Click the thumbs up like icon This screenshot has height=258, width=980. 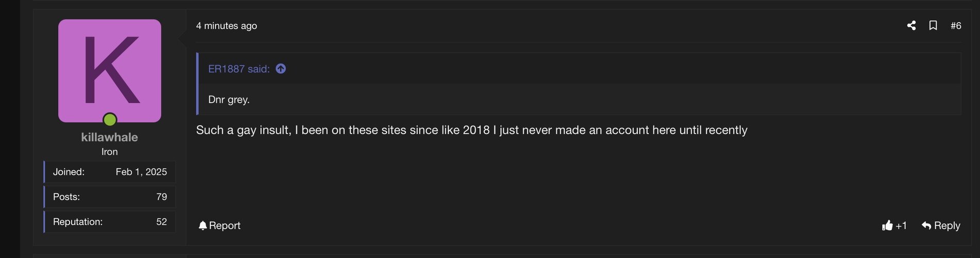(887, 225)
